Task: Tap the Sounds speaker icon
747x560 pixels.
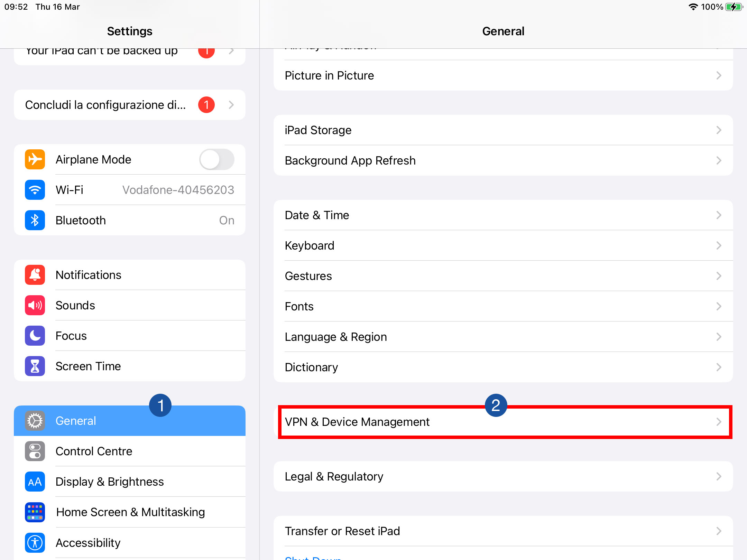Action: coord(35,305)
